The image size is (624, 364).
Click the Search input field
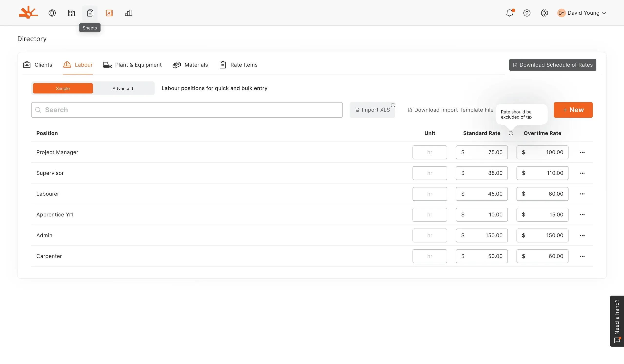pyautogui.click(x=187, y=110)
